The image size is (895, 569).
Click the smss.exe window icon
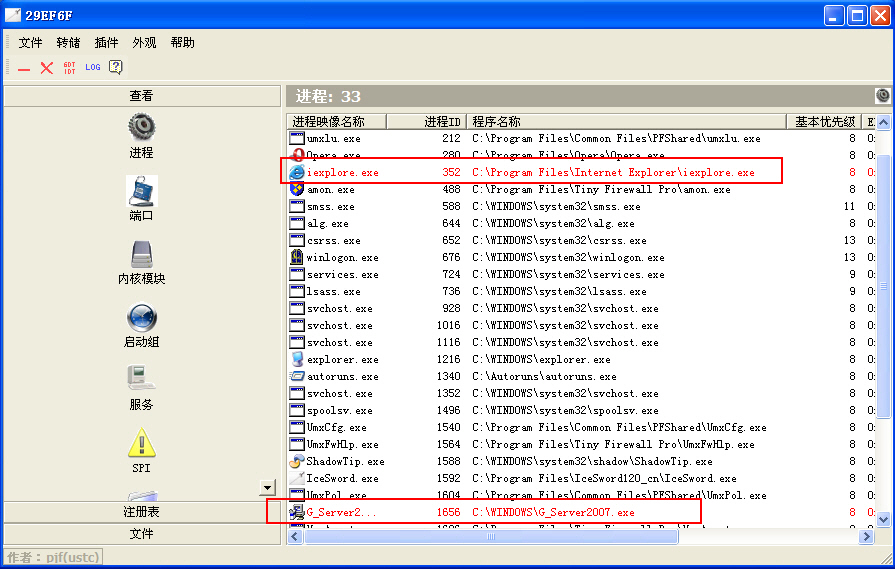(x=297, y=206)
